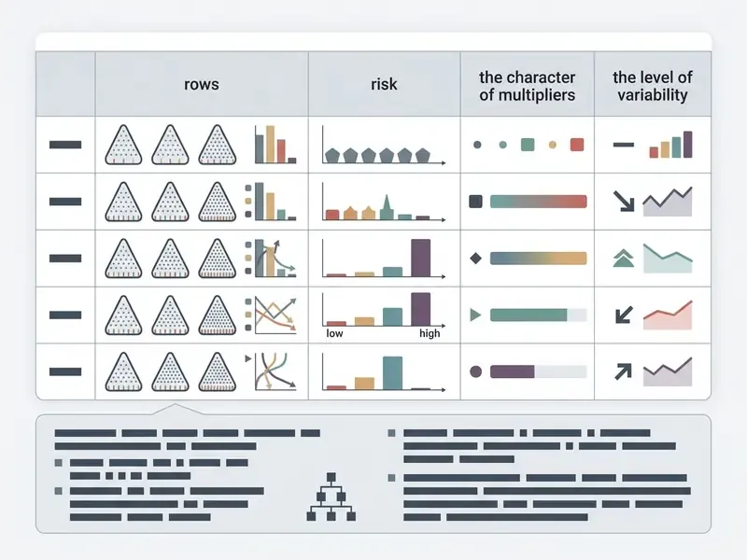This screenshot has height=560, width=747.
Task: Expand the small triangle in last row
Action: point(247,358)
